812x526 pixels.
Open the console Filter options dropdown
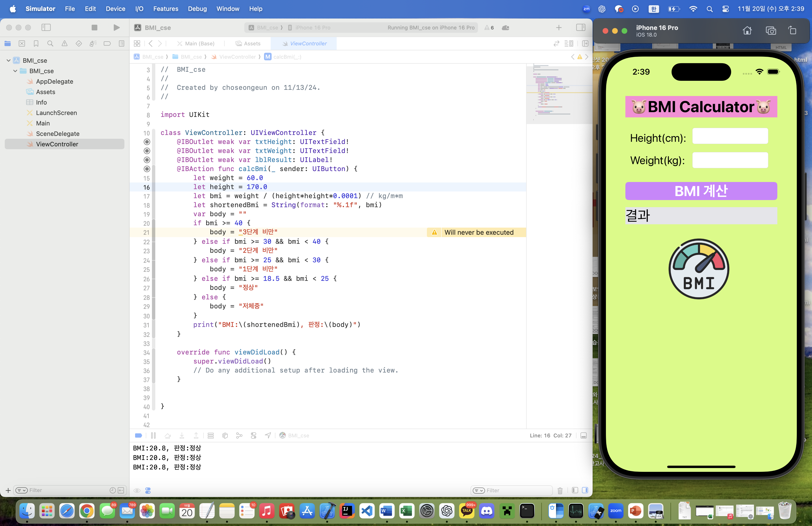pos(479,491)
